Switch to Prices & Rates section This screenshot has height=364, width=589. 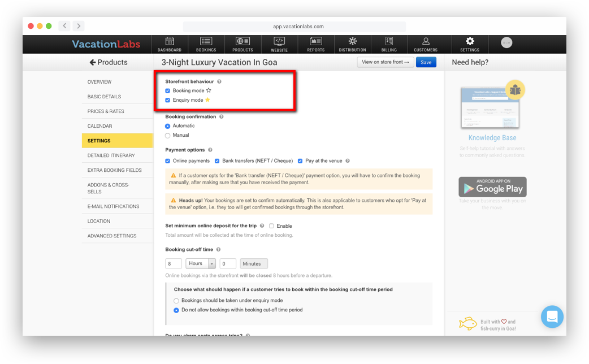click(106, 111)
